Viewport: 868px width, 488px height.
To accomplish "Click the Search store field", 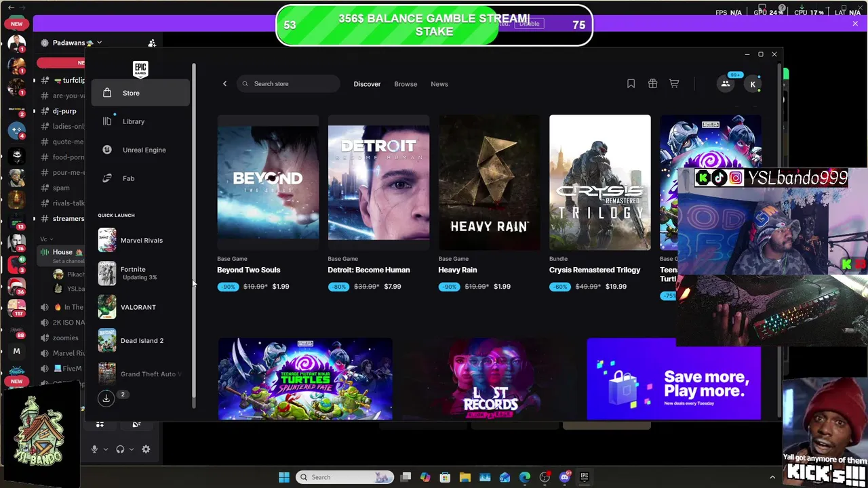I will 288,84.
